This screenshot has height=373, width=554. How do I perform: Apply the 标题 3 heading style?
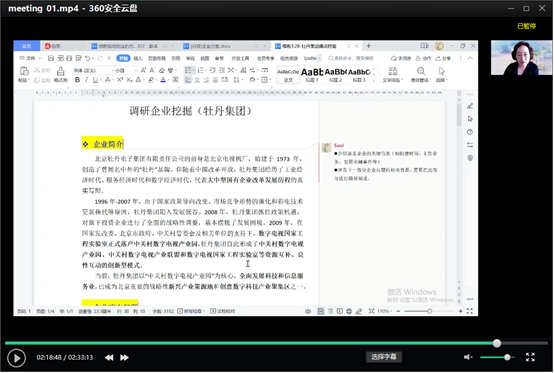(359, 75)
